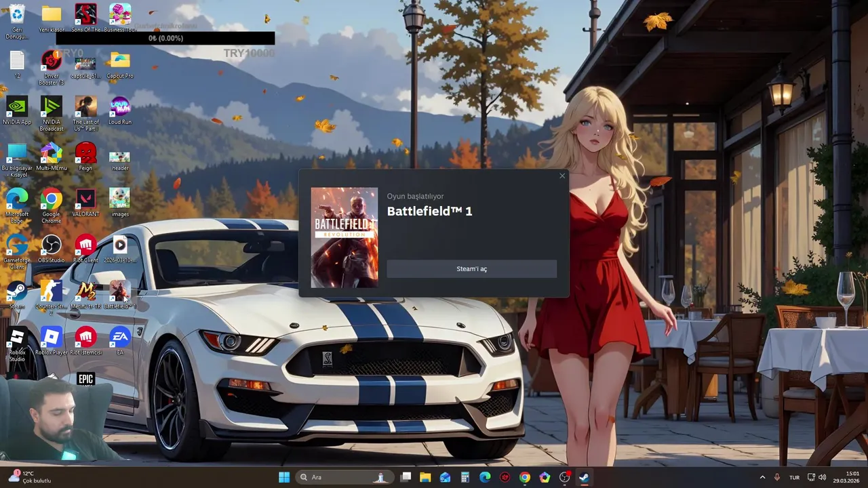Select the Battlefield 1 desktop shortcut
The width and height of the screenshot is (868, 488).
(120, 296)
